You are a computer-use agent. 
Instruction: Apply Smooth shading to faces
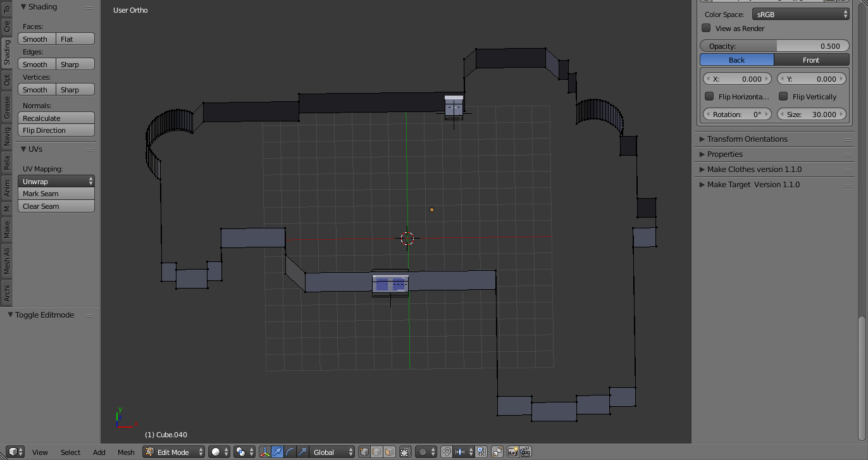click(x=36, y=39)
